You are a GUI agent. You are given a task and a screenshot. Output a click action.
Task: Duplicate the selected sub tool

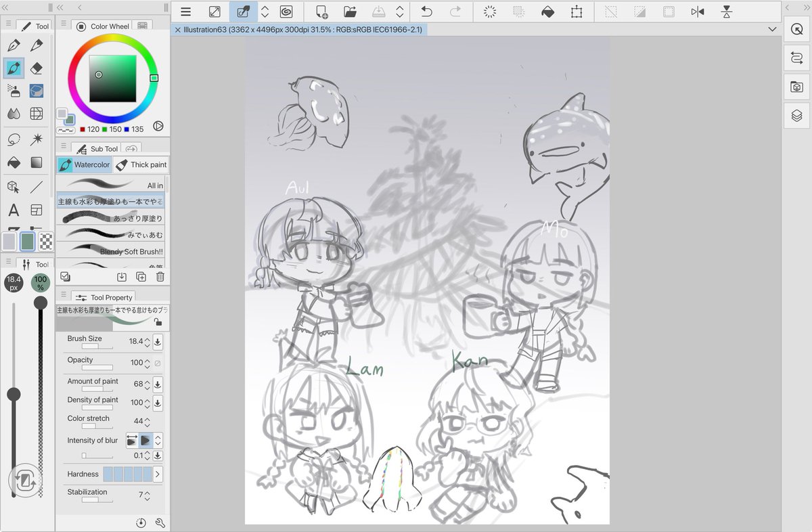click(141, 276)
